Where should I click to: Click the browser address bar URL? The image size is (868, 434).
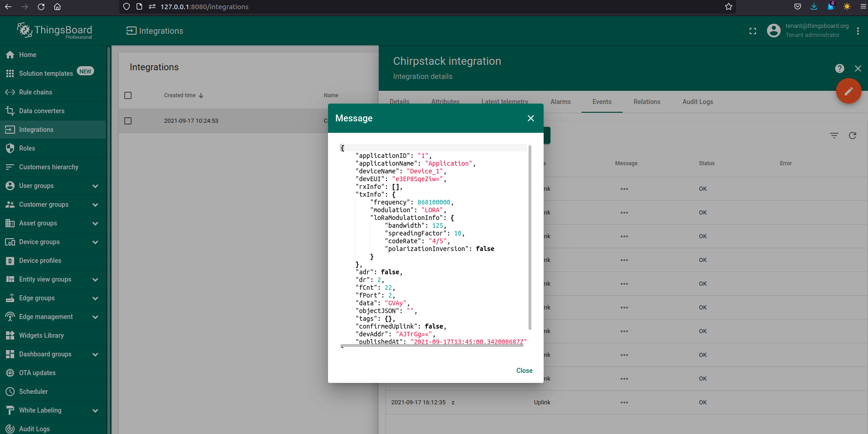204,6
